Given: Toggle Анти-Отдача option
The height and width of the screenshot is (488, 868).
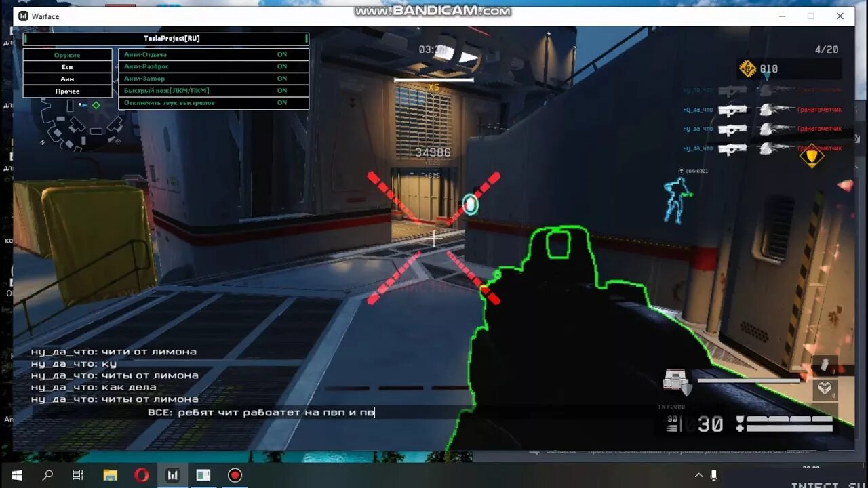Looking at the screenshot, I should 214,54.
